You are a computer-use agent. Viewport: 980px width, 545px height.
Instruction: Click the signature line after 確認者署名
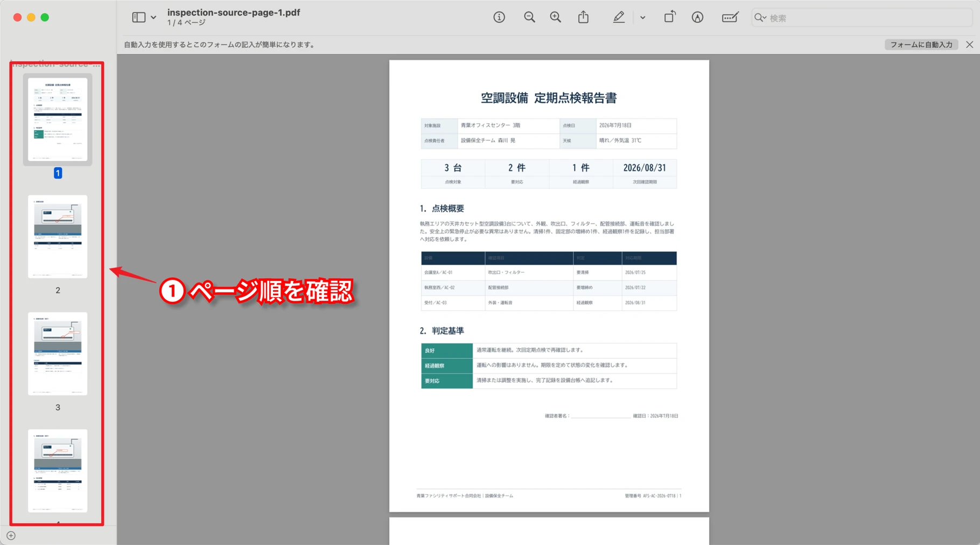pyautogui.click(x=600, y=416)
